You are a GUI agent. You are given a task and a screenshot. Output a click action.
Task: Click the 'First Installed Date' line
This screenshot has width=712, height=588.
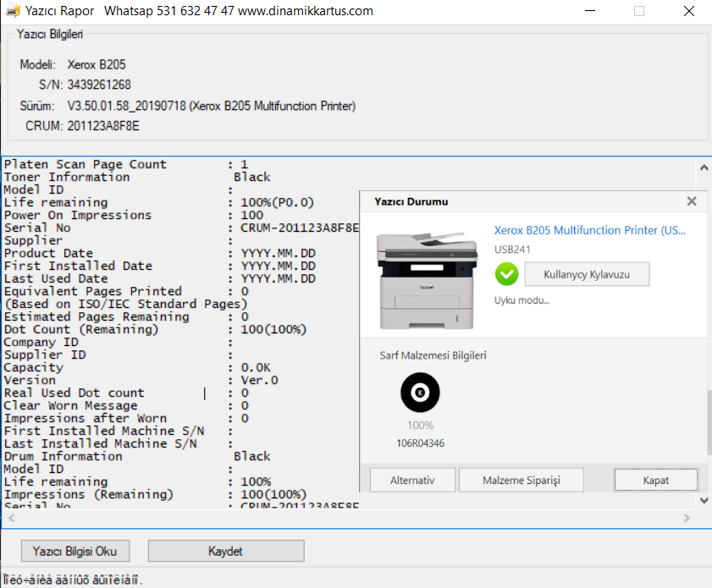point(160,266)
